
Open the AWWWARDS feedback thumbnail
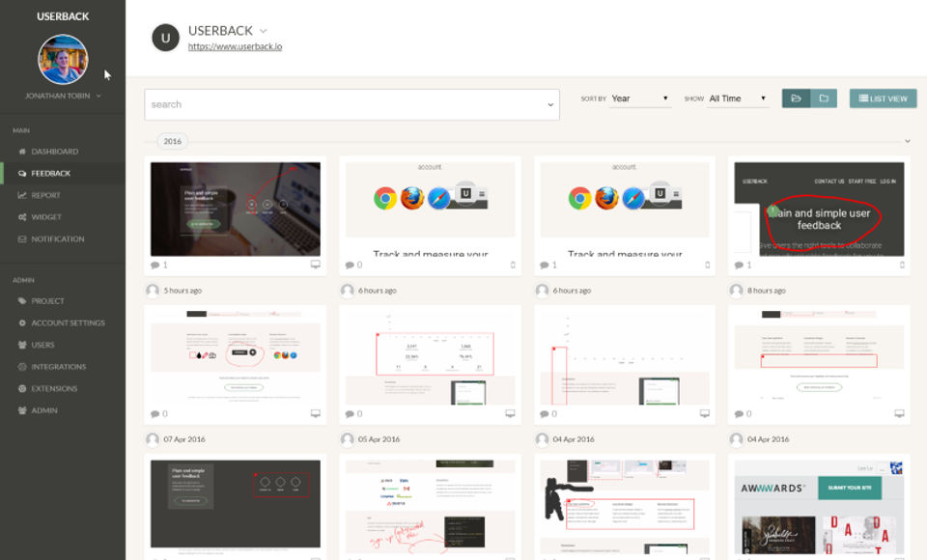819,507
